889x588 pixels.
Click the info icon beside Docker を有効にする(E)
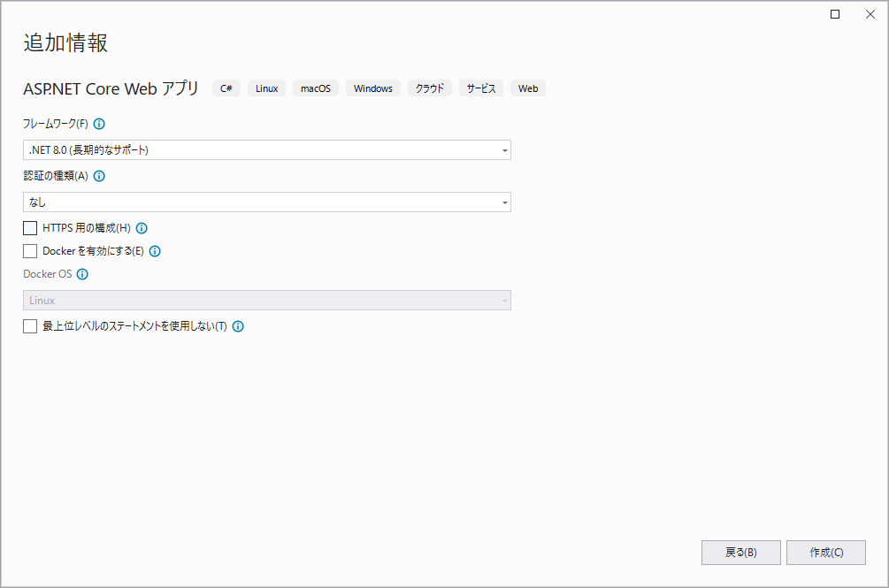point(155,251)
